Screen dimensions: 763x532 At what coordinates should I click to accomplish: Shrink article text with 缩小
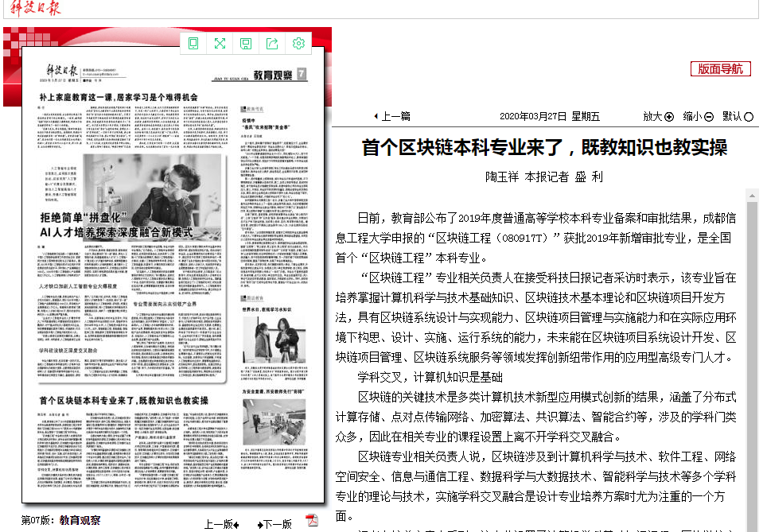pos(698,116)
